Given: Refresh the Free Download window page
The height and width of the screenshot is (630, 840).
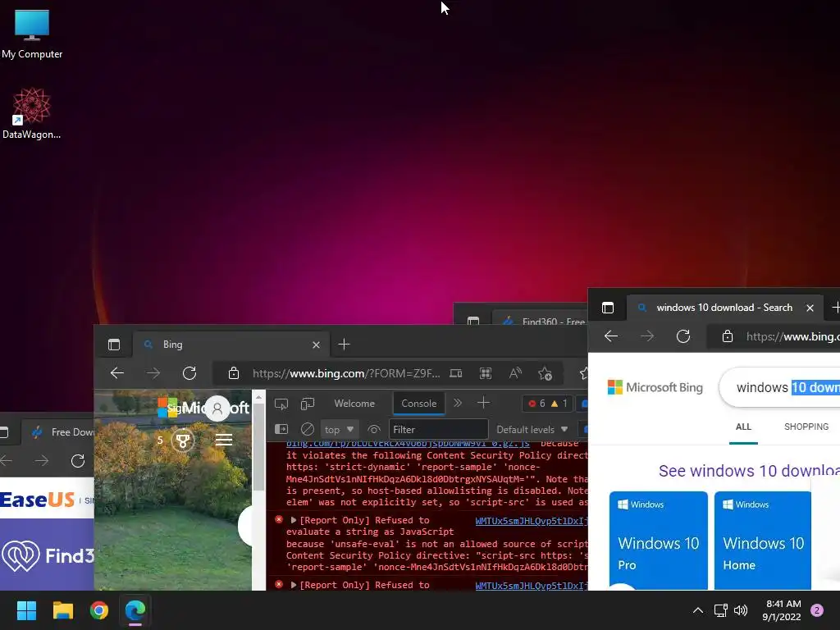Looking at the screenshot, I should (x=78, y=461).
